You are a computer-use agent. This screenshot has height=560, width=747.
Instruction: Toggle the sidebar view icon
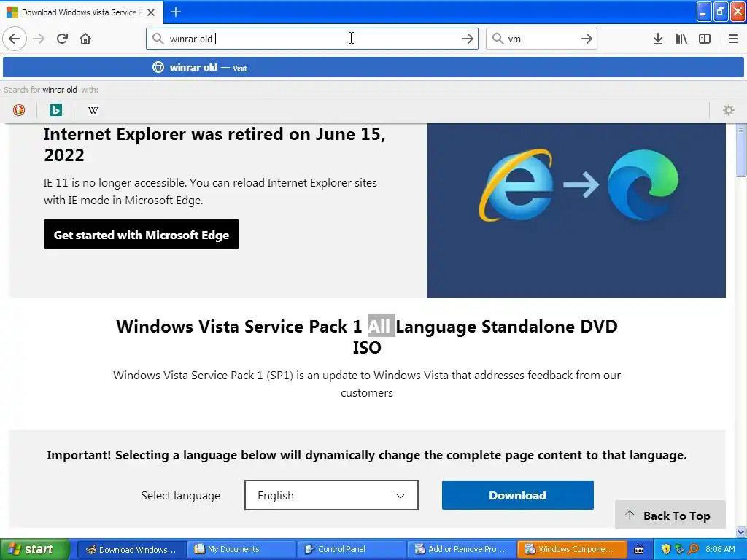[705, 39]
